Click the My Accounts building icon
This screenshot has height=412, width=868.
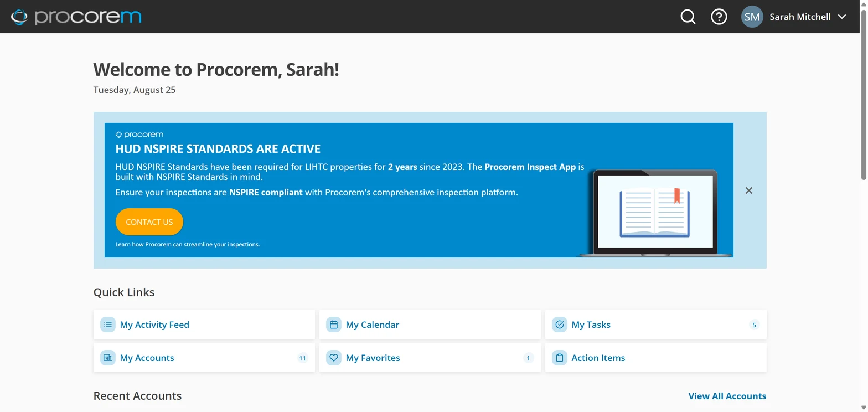(108, 358)
